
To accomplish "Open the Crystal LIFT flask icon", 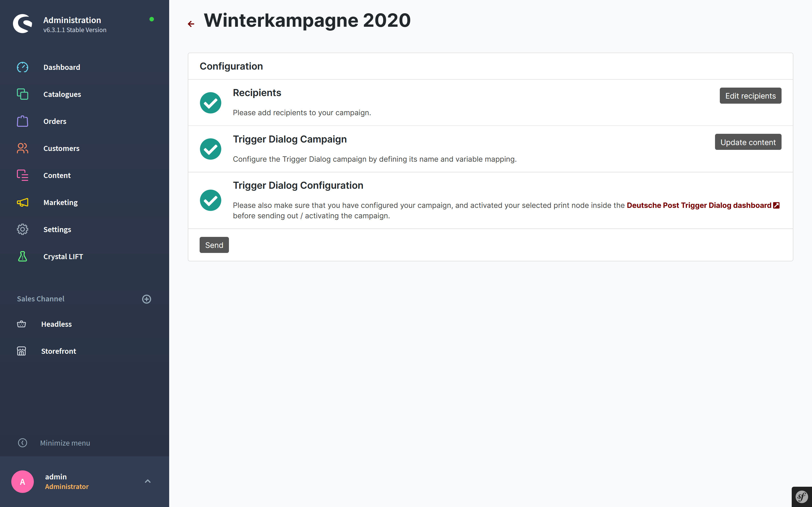I will [23, 256].
